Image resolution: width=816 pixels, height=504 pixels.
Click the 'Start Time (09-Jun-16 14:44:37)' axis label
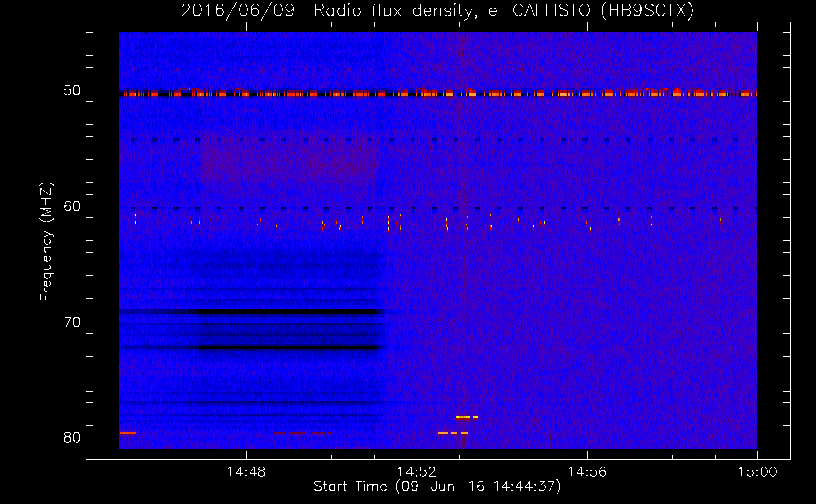pos(437,487)
